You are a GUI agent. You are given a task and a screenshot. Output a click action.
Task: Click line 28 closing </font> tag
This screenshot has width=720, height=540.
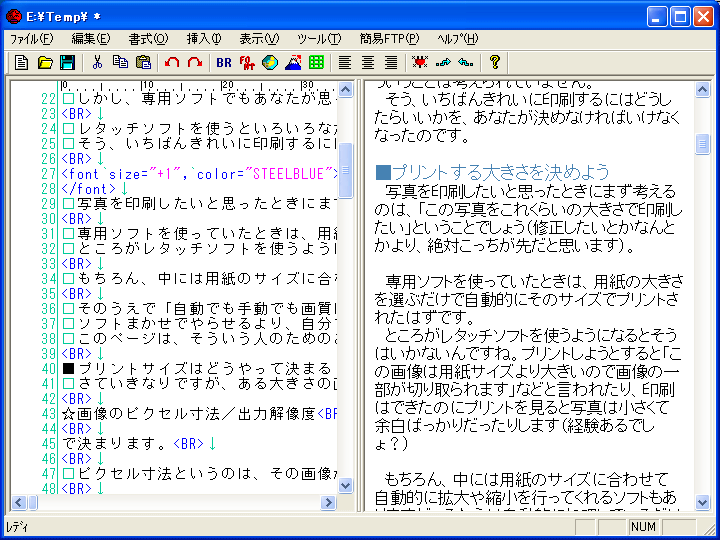90,189
